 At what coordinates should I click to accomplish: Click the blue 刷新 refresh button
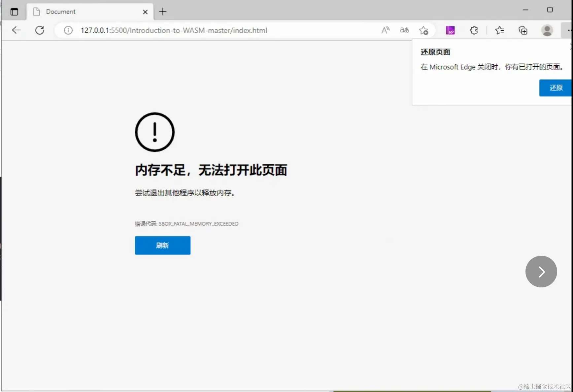click(162, 245)
